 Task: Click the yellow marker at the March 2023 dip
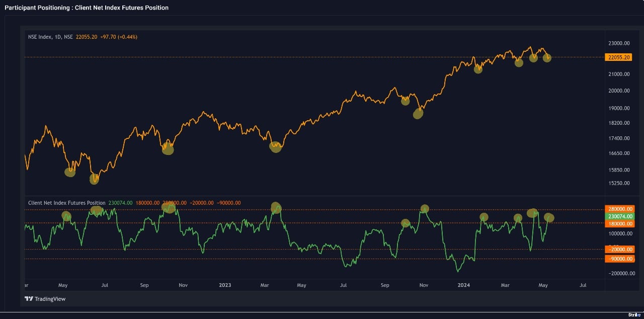[275, 147]
